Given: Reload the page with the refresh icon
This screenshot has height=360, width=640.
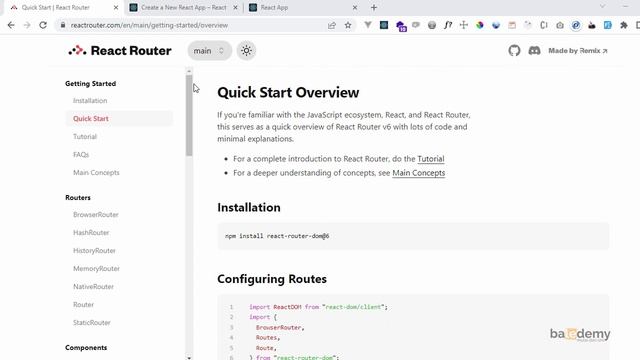Looking at the screenshot, I should click(x=43, y=25).
